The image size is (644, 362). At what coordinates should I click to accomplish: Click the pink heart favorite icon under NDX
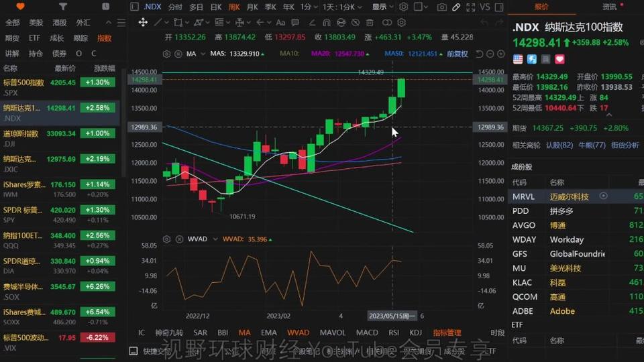pos(559,60)
